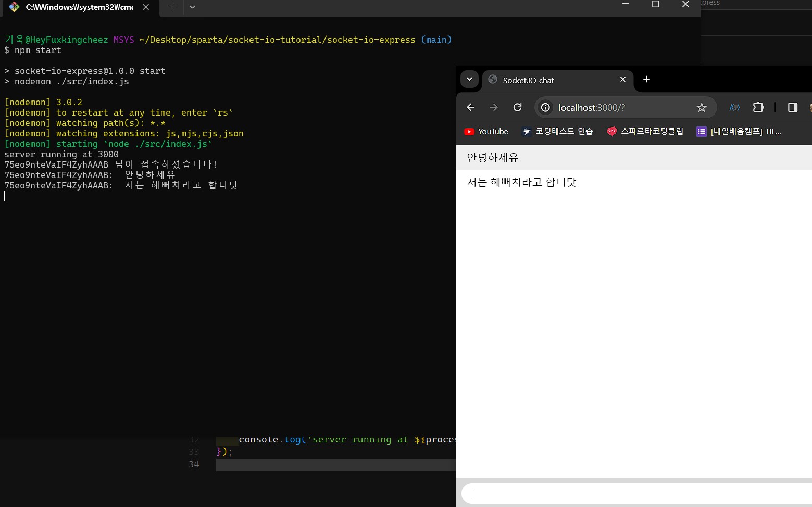
Task: Minimize the terminal window
Action: point(626,5)
